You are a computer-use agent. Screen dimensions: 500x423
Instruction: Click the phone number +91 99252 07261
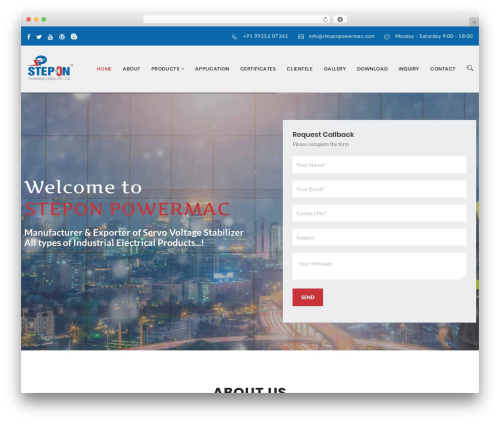265,36
